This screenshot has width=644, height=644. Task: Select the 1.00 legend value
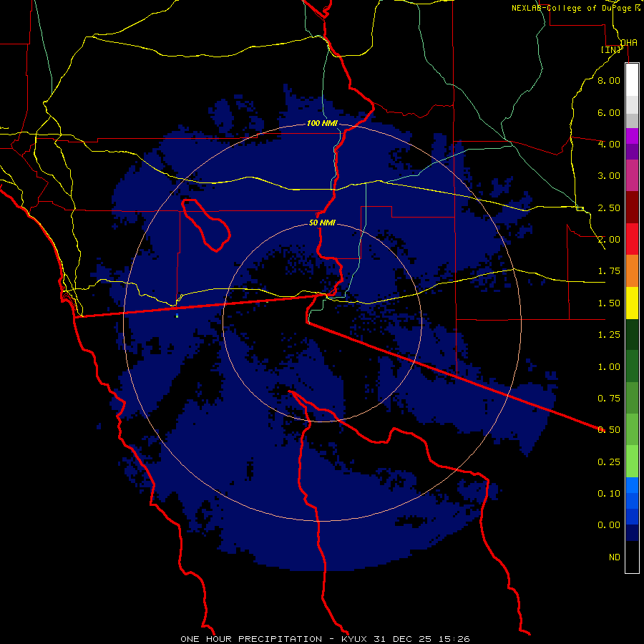(609, 367)
